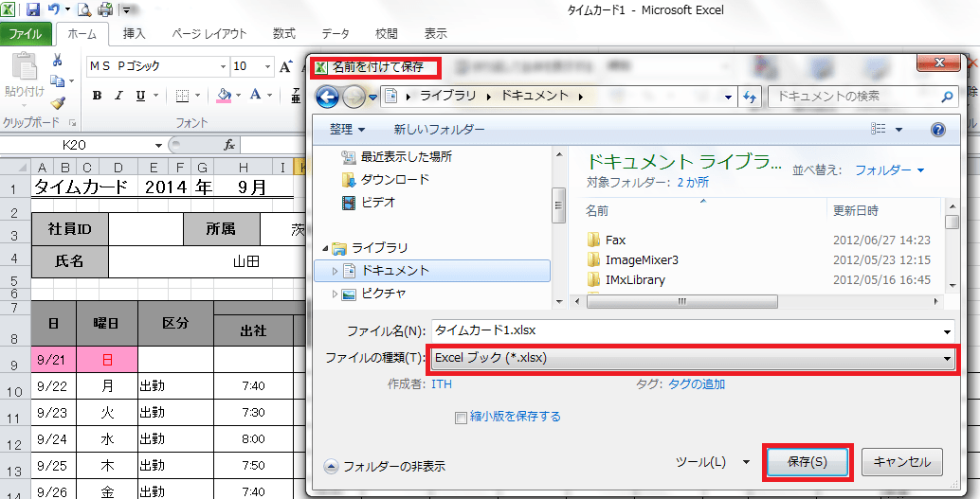Open the font size dropdown

pyautogui.click(x=266, y=66)
